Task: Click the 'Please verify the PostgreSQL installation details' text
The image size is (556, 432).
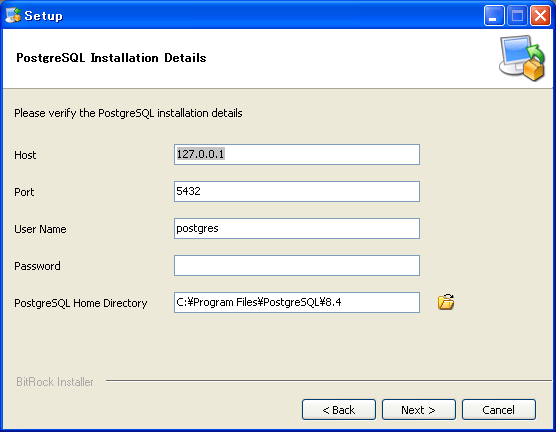Action: 128,113
